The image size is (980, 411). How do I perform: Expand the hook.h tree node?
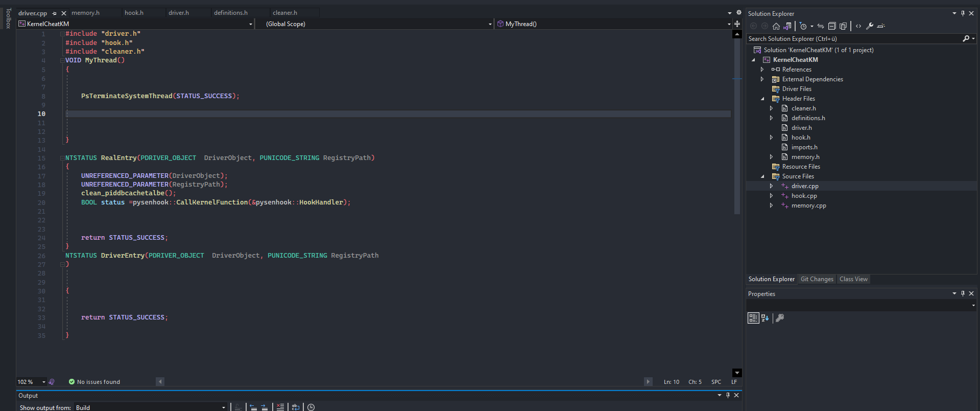point(771,138)
